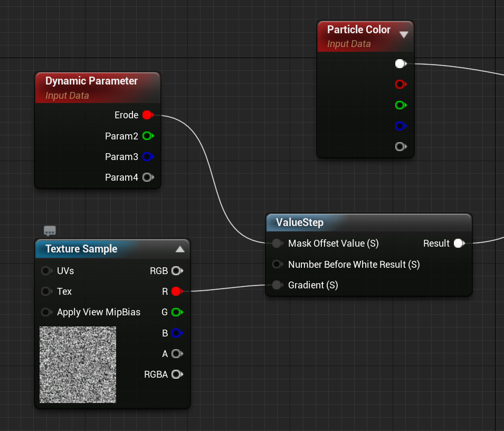The width and height of the screenshot is (504, 431).
Task: Click the red channel pin on Particle Color
Action: click(x=400, y=85)
